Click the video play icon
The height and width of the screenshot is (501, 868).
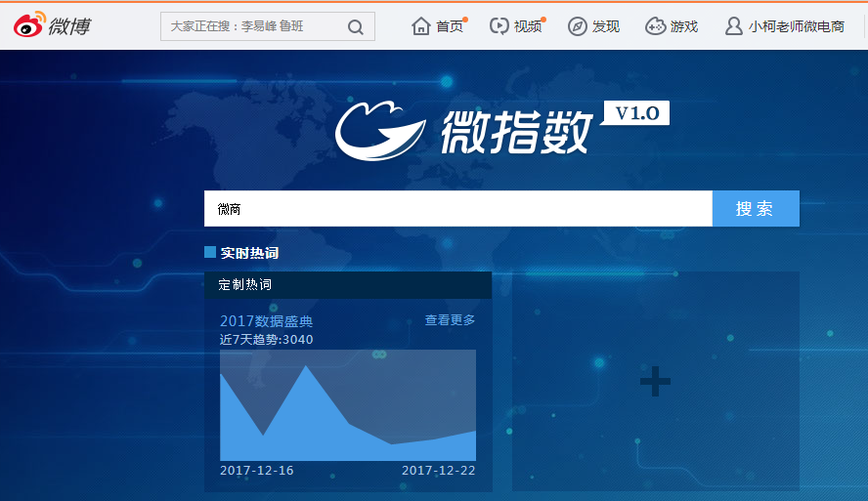click(x=499, y=26)
